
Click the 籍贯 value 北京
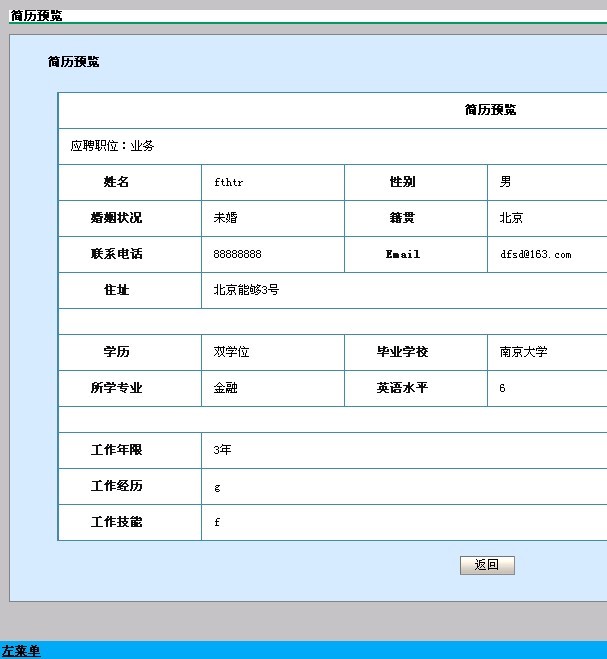pos(511,218)
